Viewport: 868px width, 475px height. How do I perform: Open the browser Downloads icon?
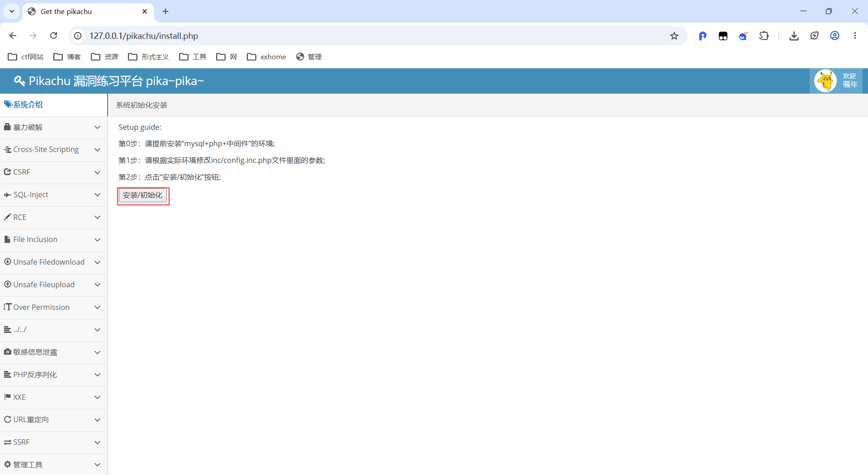coord(794,36)
